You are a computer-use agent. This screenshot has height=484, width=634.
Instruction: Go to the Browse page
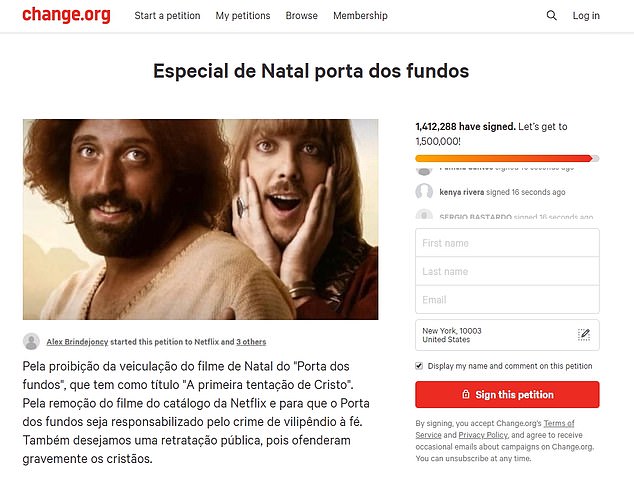(302, 16)
